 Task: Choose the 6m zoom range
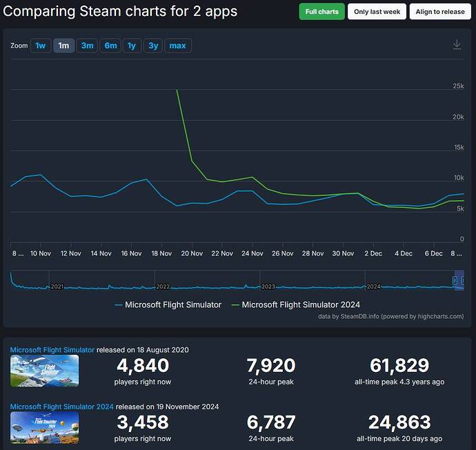click(x=110, y=46)
